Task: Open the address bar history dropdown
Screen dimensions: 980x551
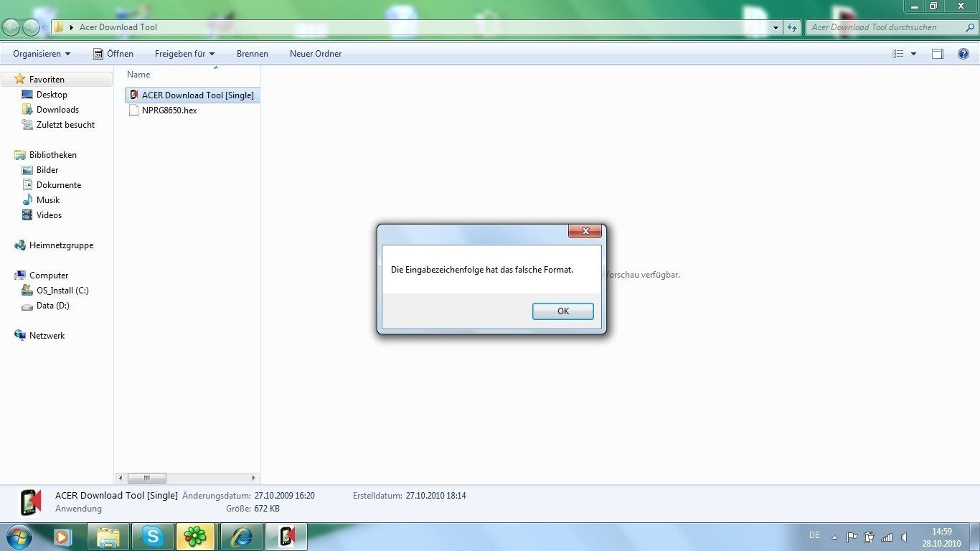Action: coord(776,27)
